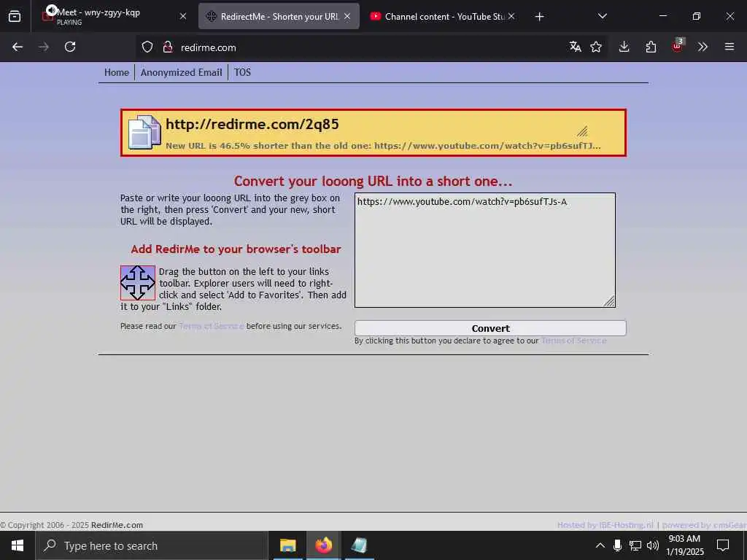This screenshot has width=747, height=560.
Task: Open the Extensions menu
Action: [651, 47]
